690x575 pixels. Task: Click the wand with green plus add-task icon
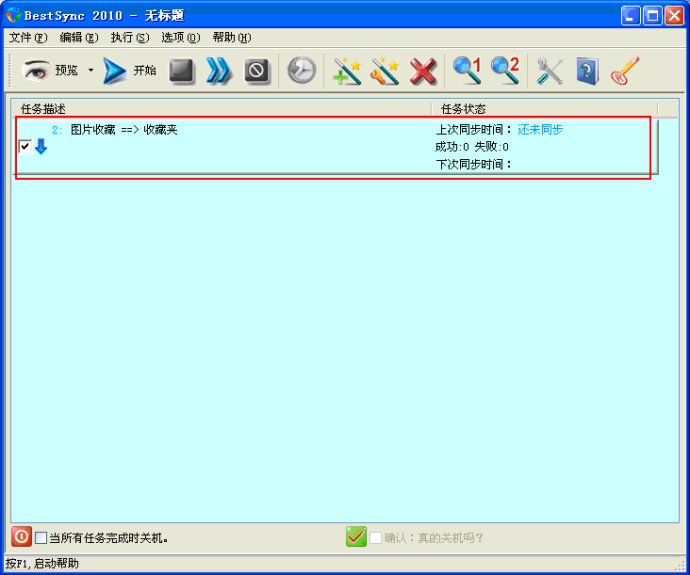347,70
